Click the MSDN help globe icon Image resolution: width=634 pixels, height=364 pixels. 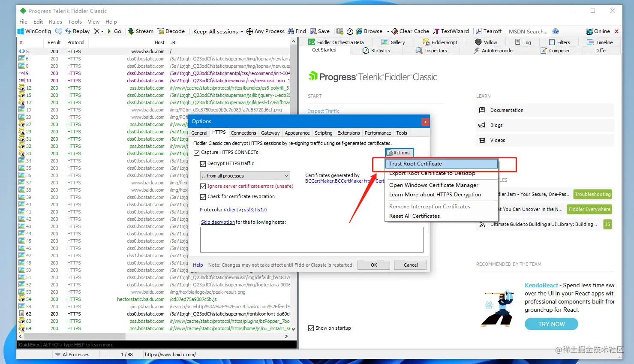(556, 31)
